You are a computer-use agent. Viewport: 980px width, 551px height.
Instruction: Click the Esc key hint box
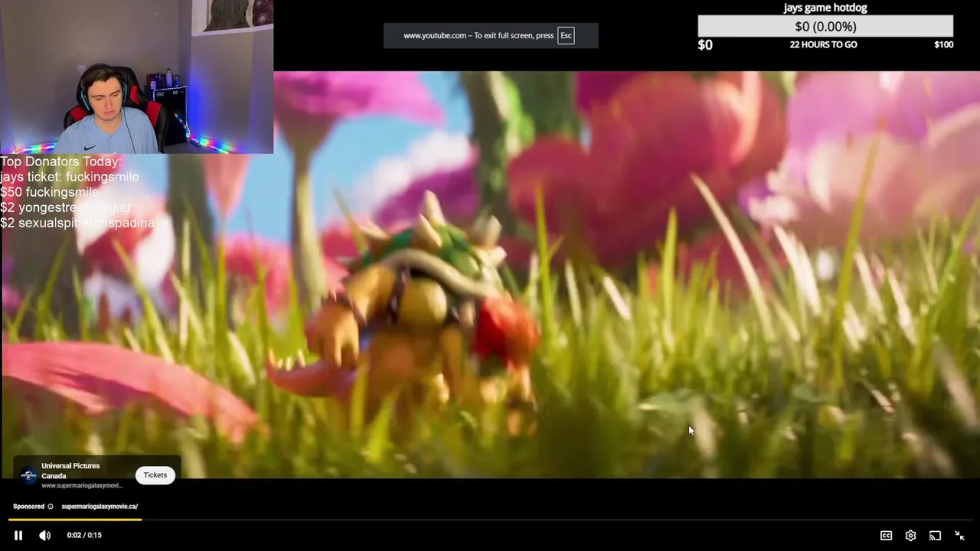(566, 35)
